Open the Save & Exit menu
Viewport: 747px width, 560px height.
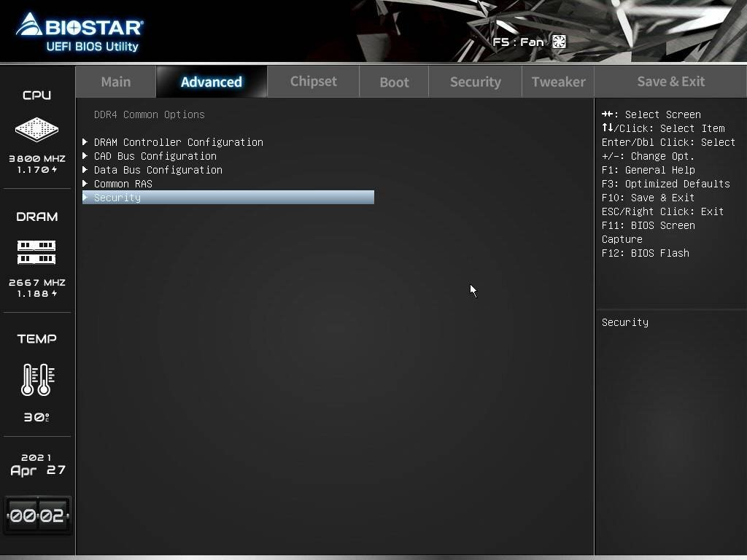point(670,81)
